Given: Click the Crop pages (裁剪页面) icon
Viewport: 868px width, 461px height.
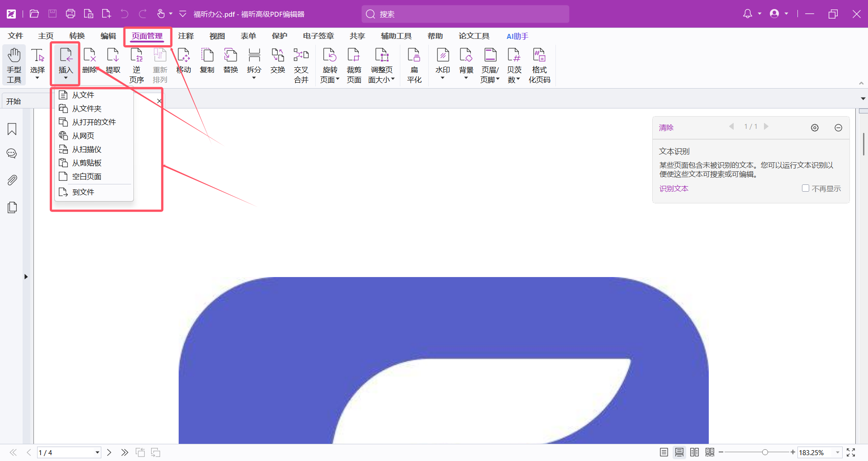Looking at the screenshot, I should [x=354, y=65].
